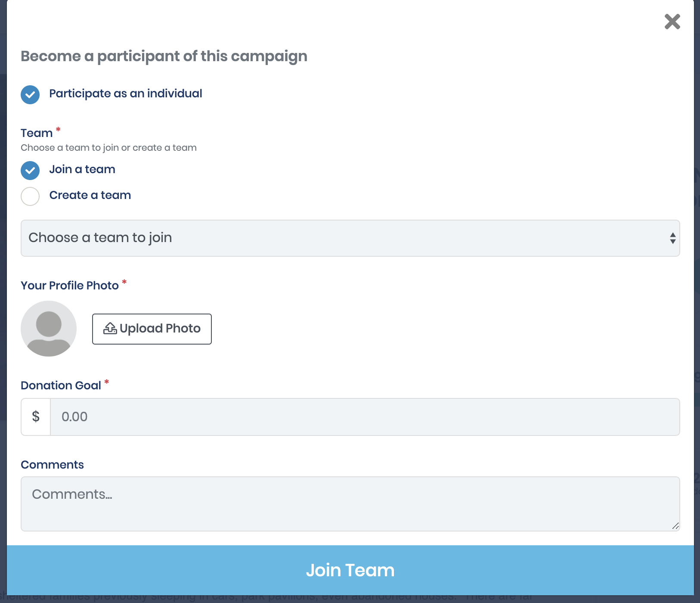Click the upload tray icon in Upload Photo
Image resolution: width=700 pixels, height=603 pixels.
click(x=110, y=329)
